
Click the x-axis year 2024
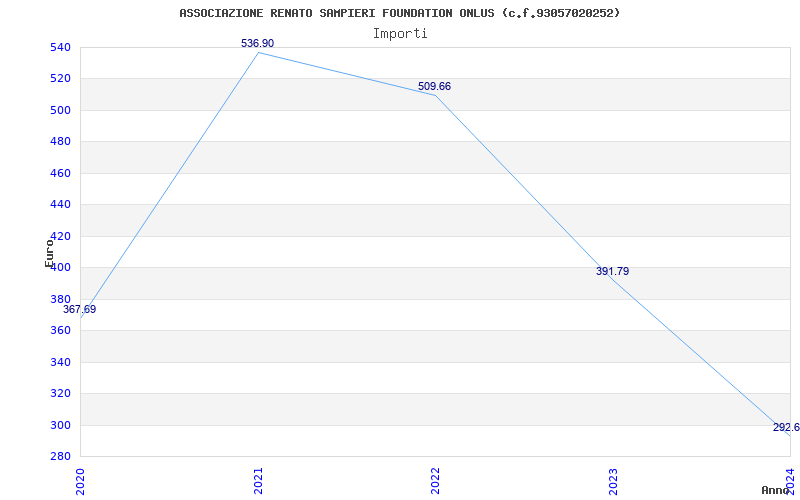click(x=790, y=481)
